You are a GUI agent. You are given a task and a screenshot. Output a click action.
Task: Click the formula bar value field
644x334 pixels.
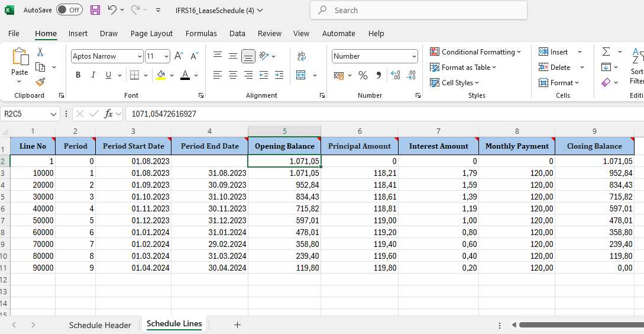click(x=384, y=114)
